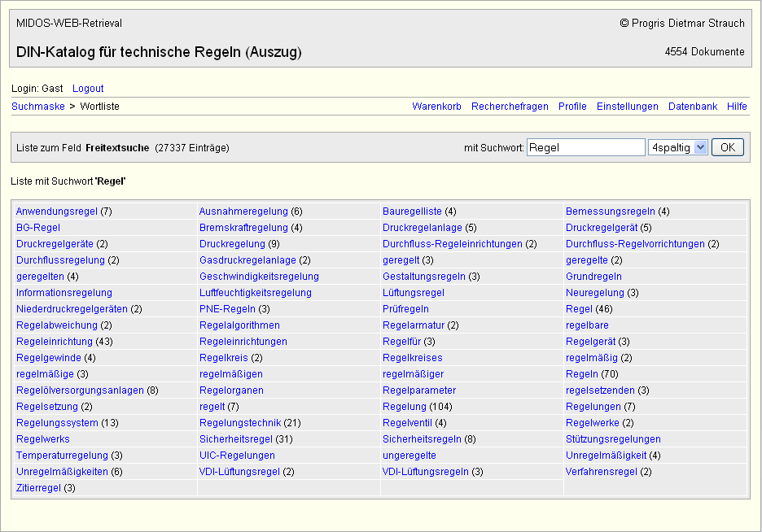
Task: Click the Zitierregel list entry
Action: (x=38, y=488)
